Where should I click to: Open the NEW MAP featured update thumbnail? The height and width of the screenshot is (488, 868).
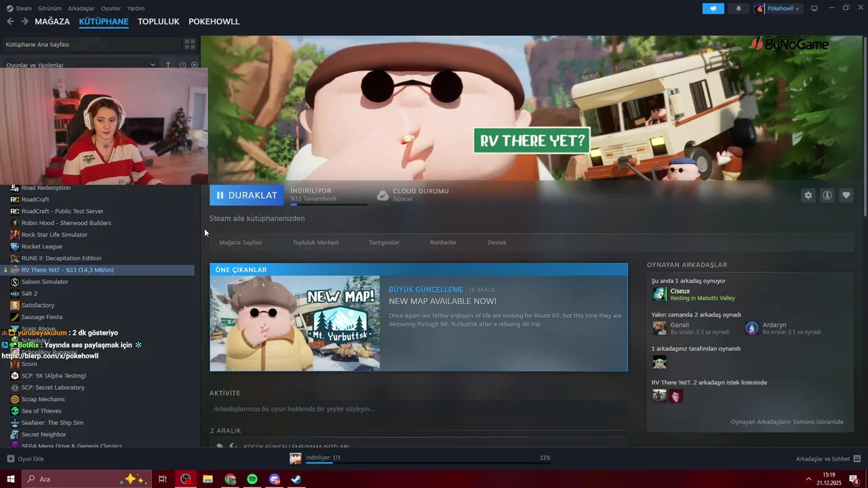point(295,323)
